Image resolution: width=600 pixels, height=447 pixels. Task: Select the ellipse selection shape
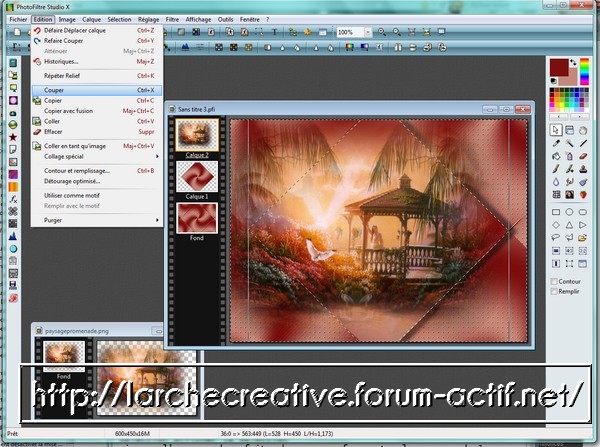569,212
